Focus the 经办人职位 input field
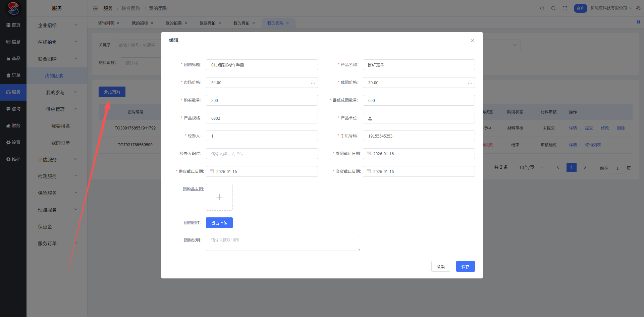 pyautogui.click(x=262, y=154)
